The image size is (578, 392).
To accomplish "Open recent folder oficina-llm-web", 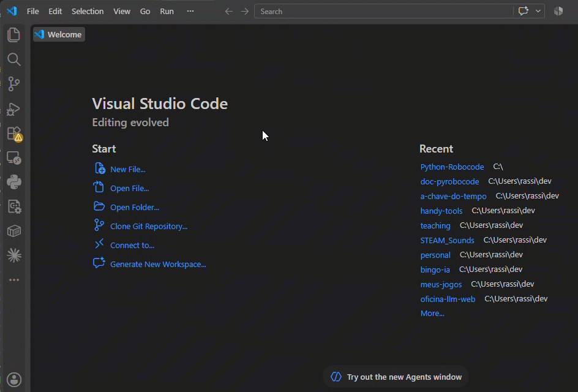I will (448, 299).
